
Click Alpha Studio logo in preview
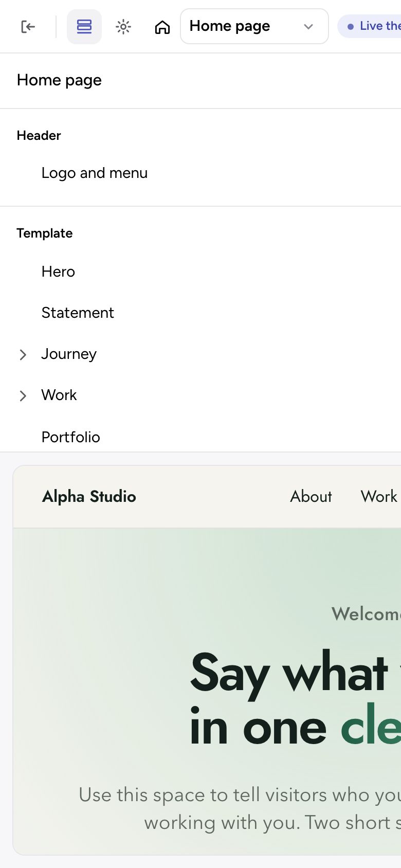pyautogui.click(x=89, y=497)
